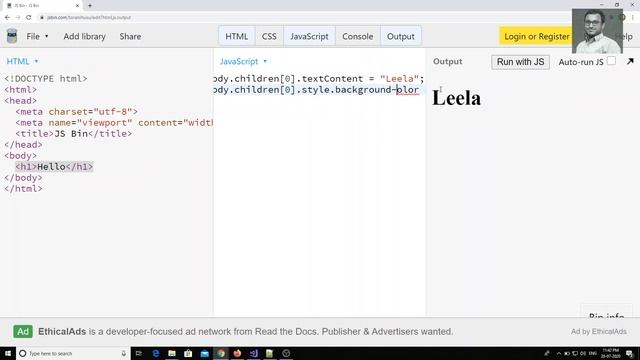Open the circular app icon on taskbar
The width and height of the screenshot is (640, 360).
(x=286, y=353)
